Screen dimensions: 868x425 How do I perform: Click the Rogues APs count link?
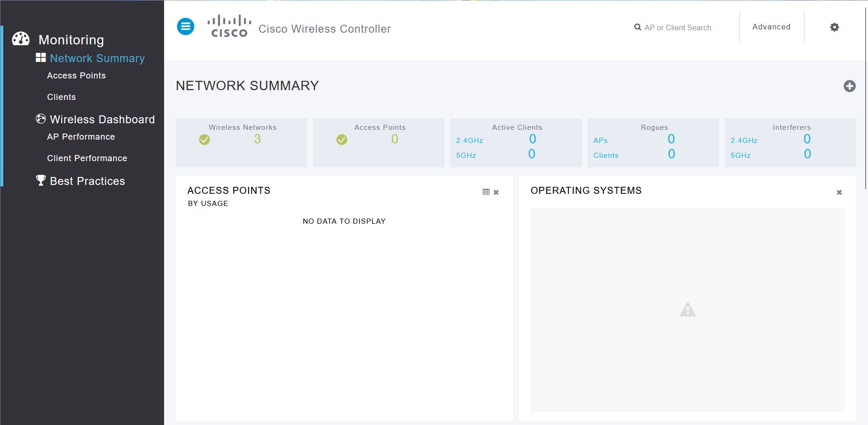[671, 139]
